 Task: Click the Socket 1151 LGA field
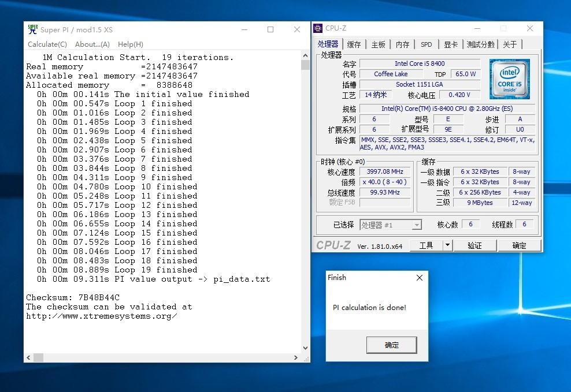click(420, 84)
